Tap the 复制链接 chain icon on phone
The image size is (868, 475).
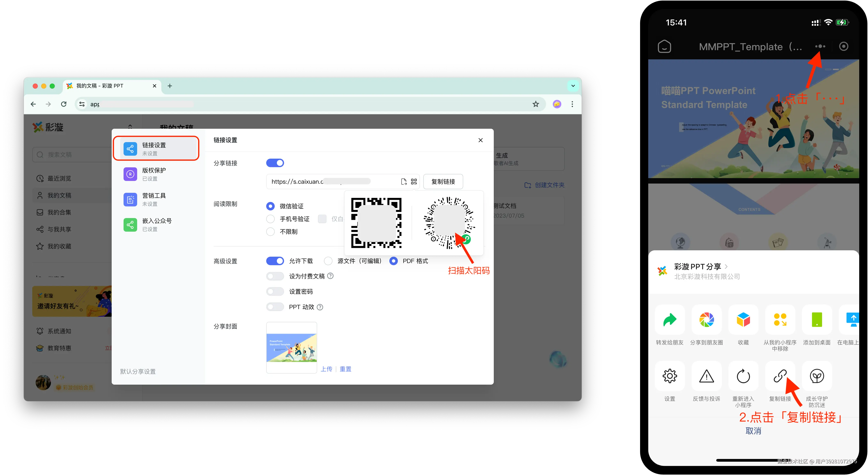(x=780, y=376)
